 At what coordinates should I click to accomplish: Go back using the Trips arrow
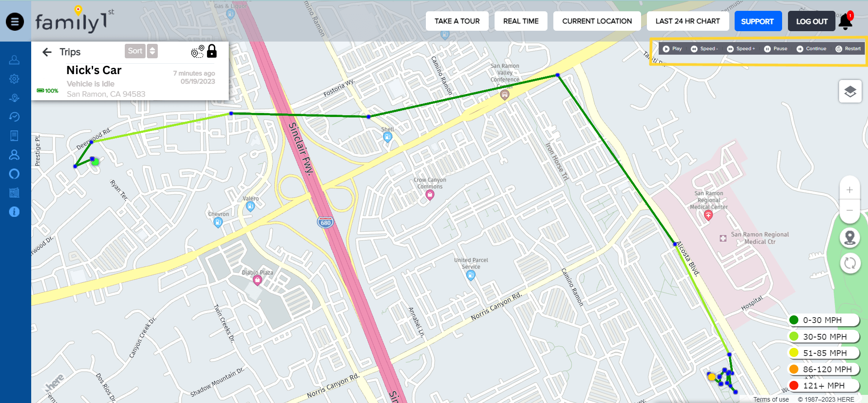47,52
